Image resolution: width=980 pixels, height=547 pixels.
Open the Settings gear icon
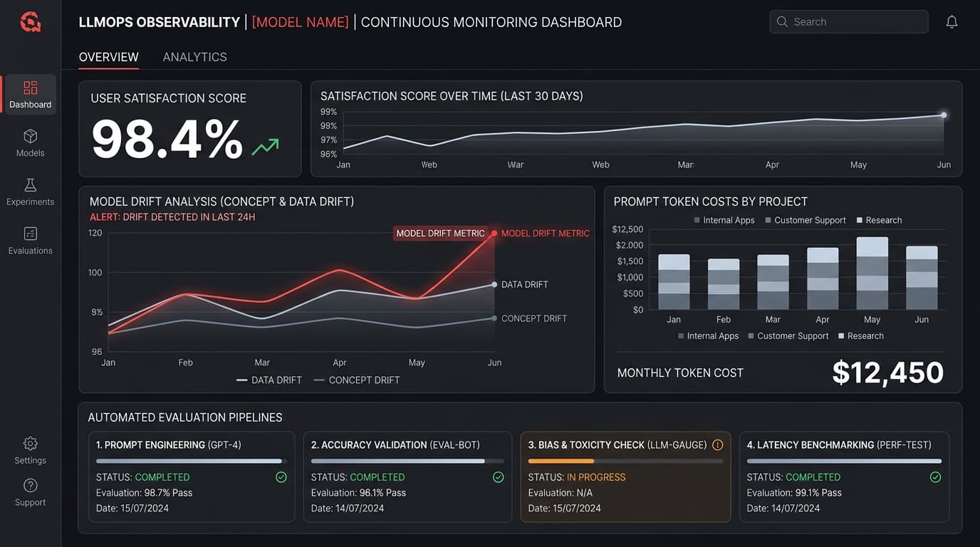(x=31, y=444)
